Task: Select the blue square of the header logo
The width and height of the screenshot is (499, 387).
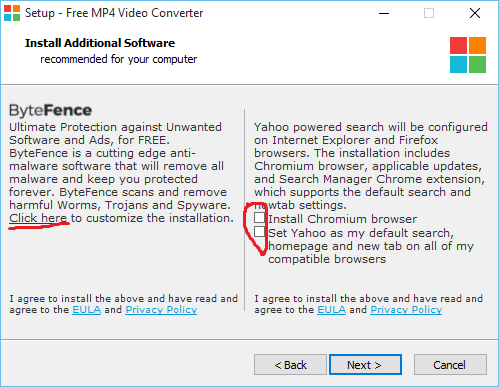Action: coord(458,64)
